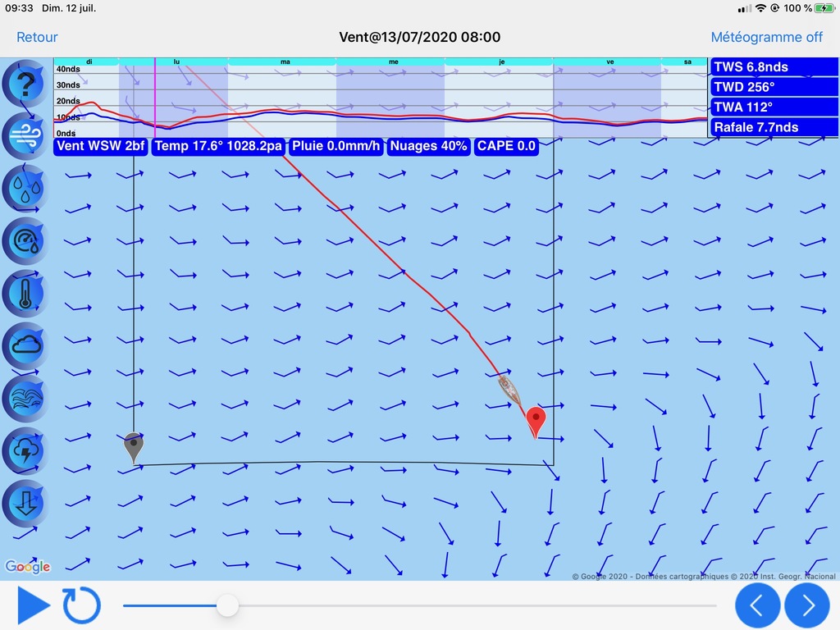840x630 pixels.
Task: Tap the 09:33 clock in status bar
Action: pos(19,8)
